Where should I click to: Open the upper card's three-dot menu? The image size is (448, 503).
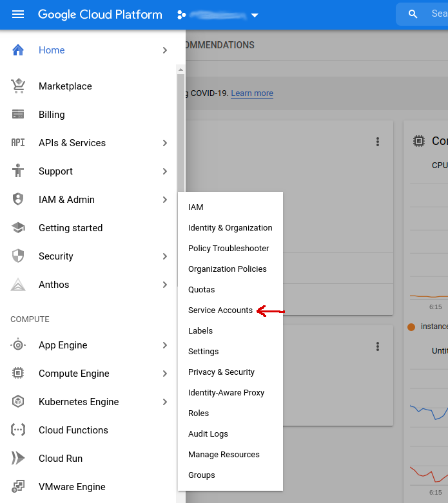coord(378,142)
